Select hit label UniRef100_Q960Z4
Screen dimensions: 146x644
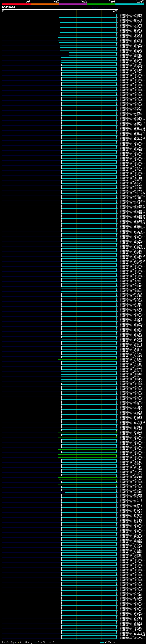pyautogui.click(x=131, y=326)
